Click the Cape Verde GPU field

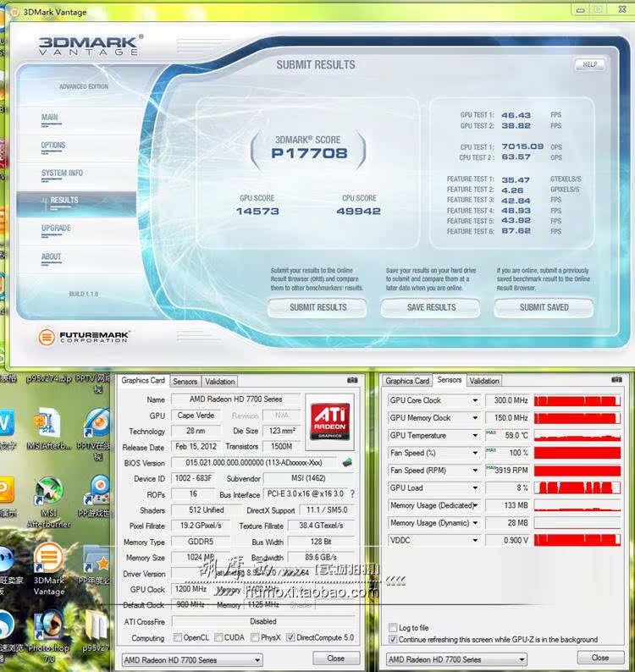196,416
